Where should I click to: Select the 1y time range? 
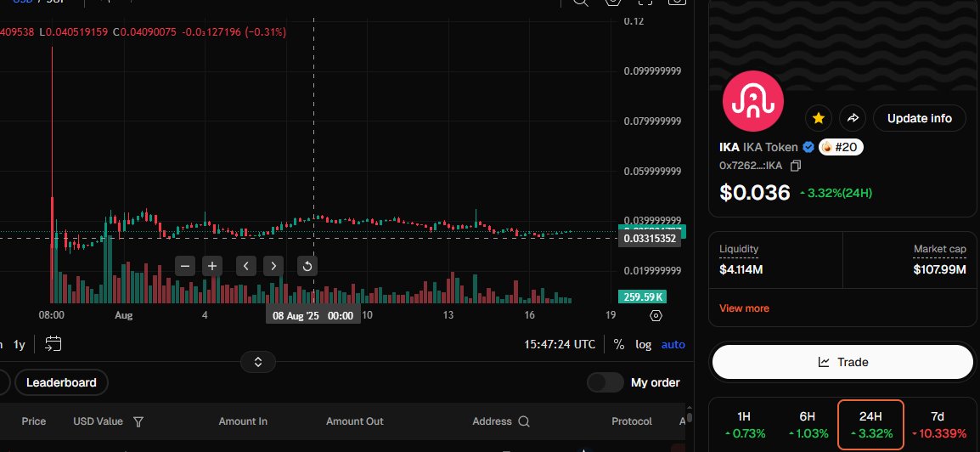(x=20, y=344)
